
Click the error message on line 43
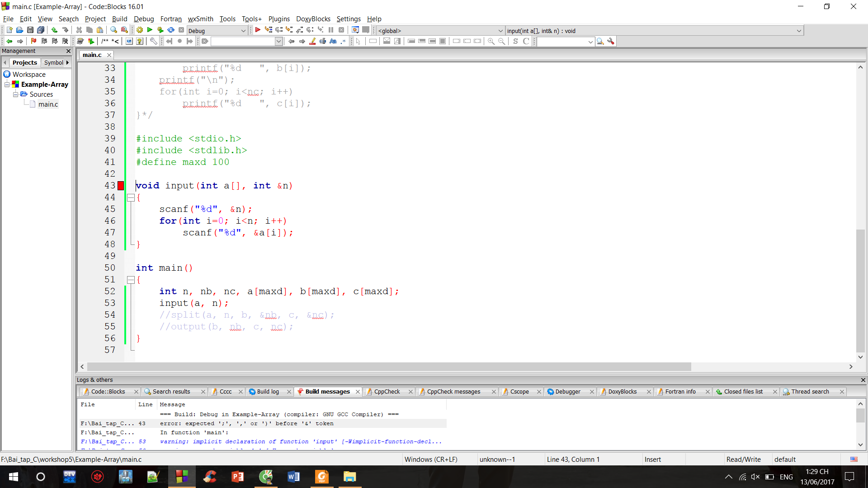(x=246, y=423)
